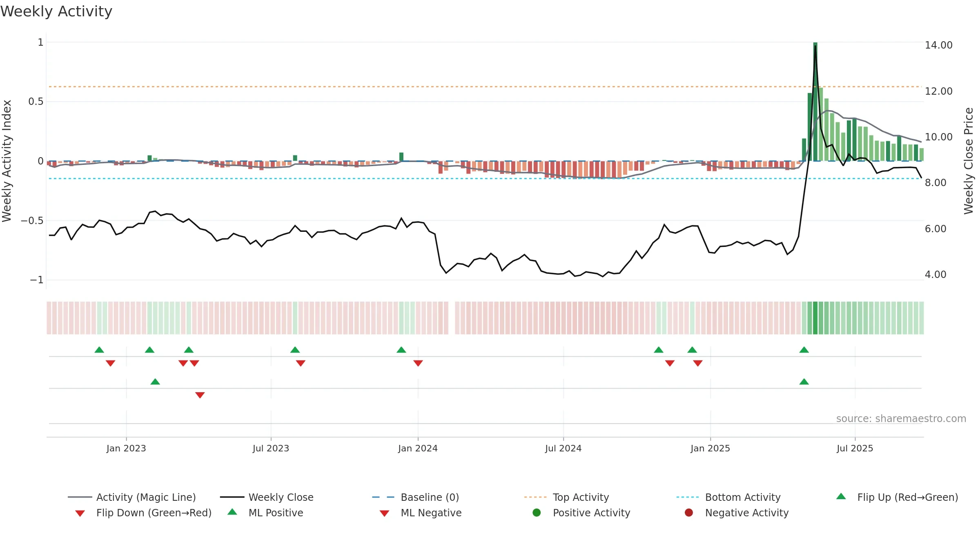
Task: Click the Jan 2023 x-axis label
Action: [126, 448]
